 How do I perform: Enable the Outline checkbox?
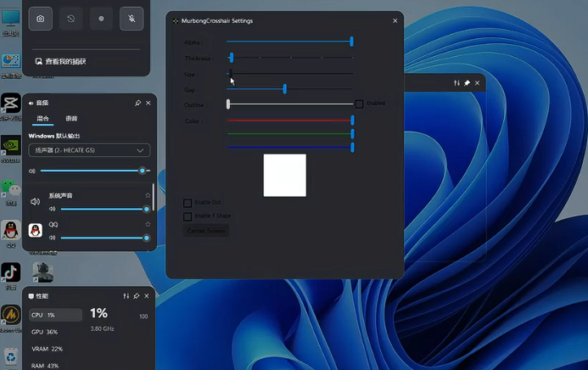coord(359,104)
